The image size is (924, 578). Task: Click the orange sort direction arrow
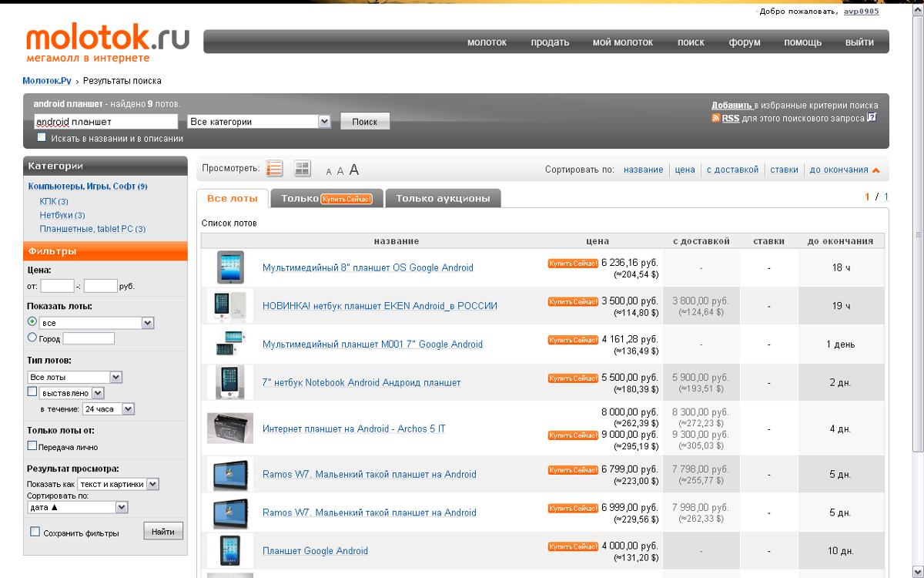click(875, 170)
